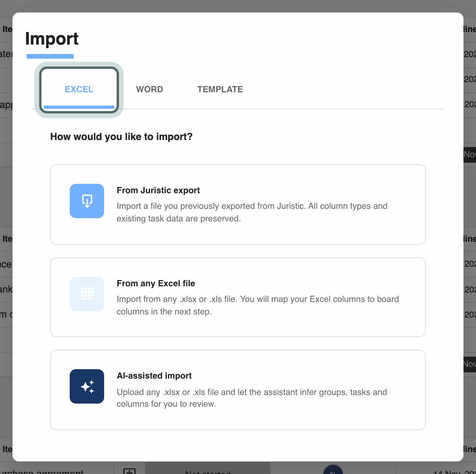This screenshot has height=474, width=476.
Task: Click the AI sparkles icon
Action: click(87, 386)
